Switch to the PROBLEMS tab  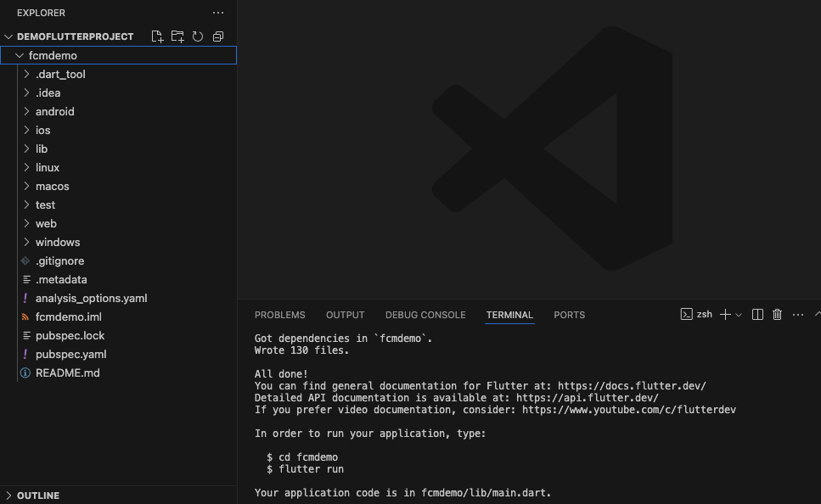279,315
